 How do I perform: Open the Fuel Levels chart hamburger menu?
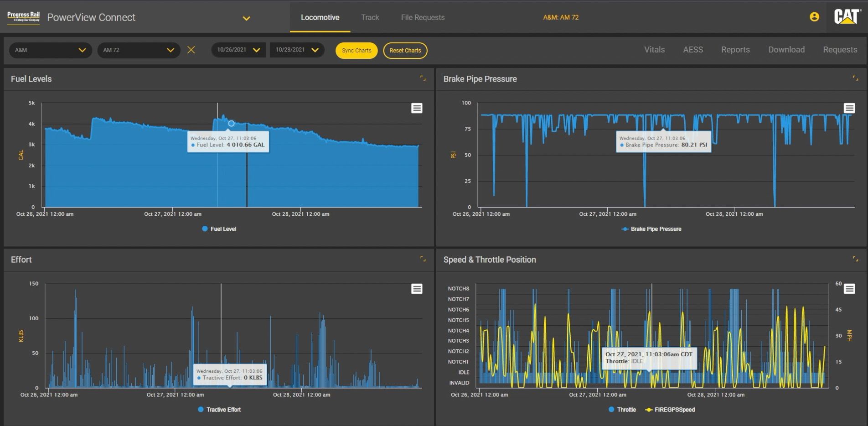click(x=417, y=108)
